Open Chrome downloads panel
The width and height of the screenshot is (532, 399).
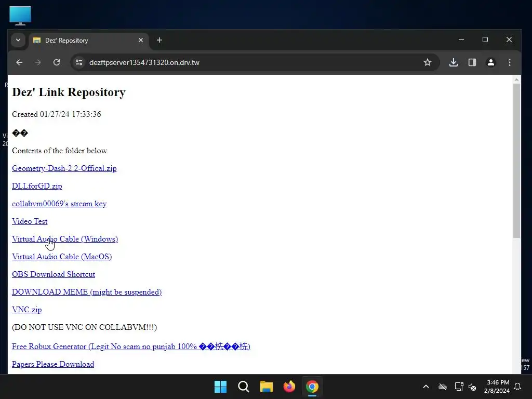[x=454, y=62]
